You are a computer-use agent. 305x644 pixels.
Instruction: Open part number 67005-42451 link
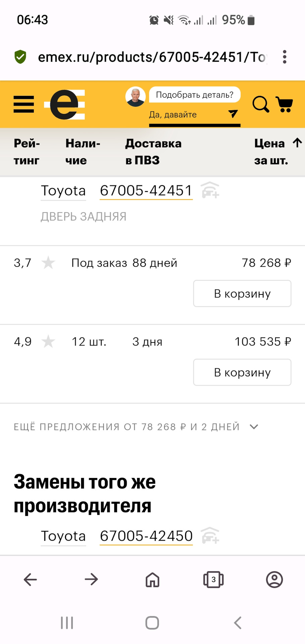(146, 191)
